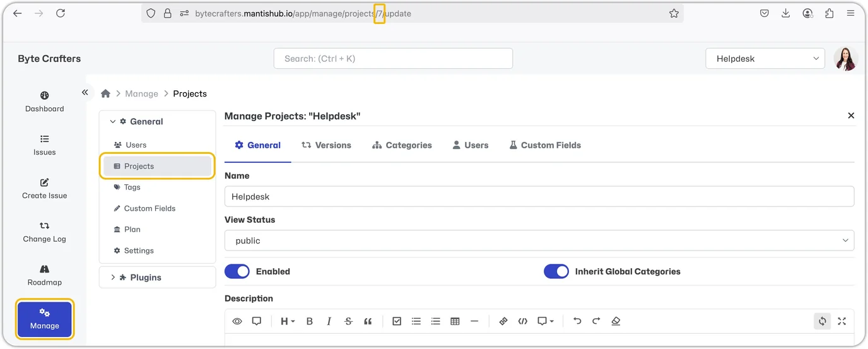
Task: Toggle the sync scroll editor button
Action: [822, 321]
